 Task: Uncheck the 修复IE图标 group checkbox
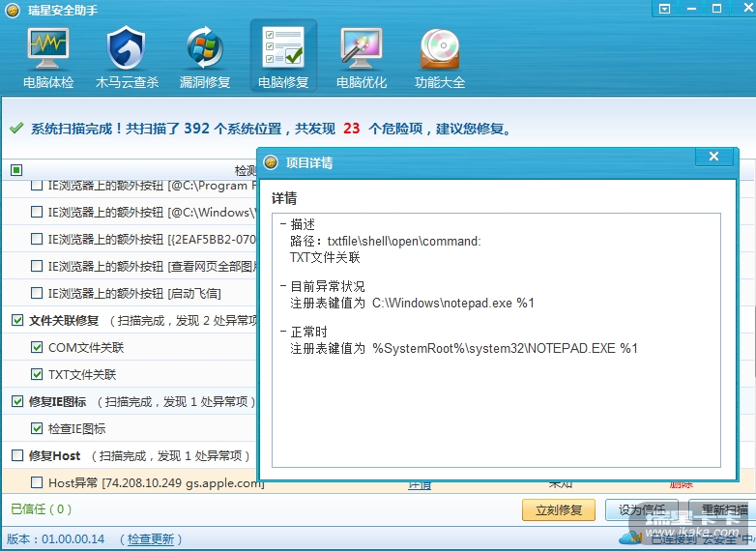pos(17,401)
